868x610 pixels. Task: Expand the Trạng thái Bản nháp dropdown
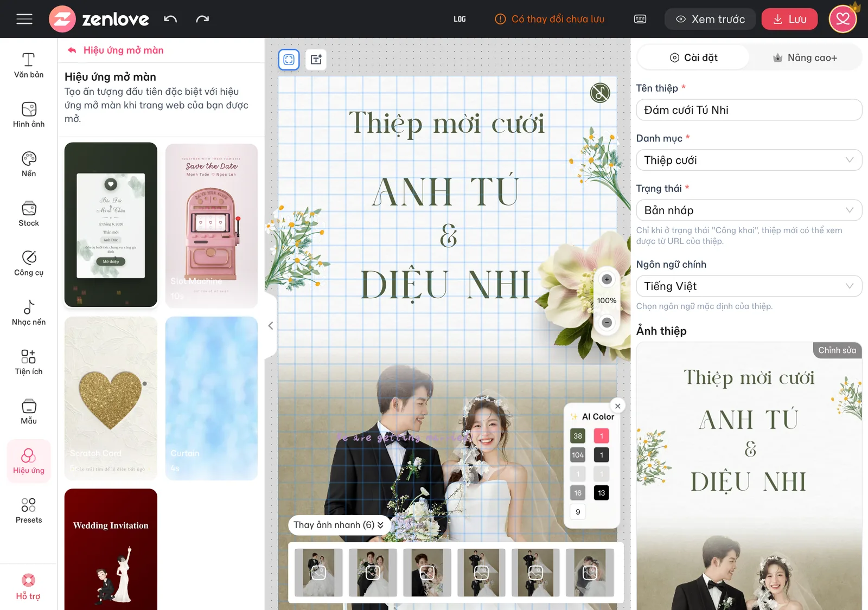749,210
